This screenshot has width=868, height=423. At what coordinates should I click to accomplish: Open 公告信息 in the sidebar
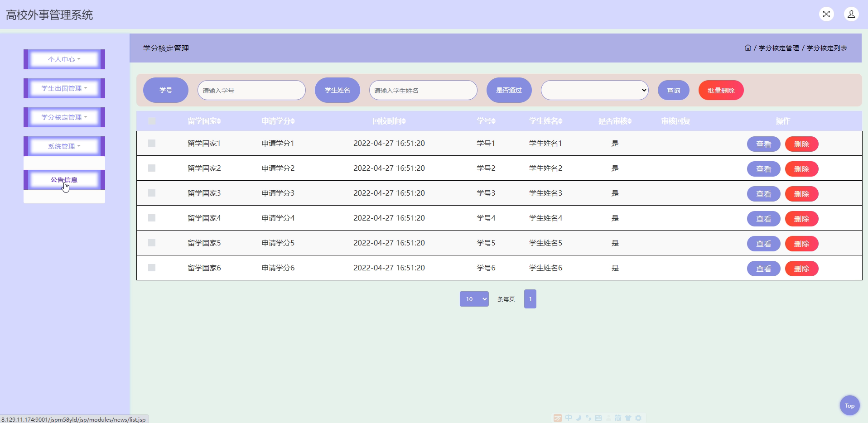tap(64, 180)
